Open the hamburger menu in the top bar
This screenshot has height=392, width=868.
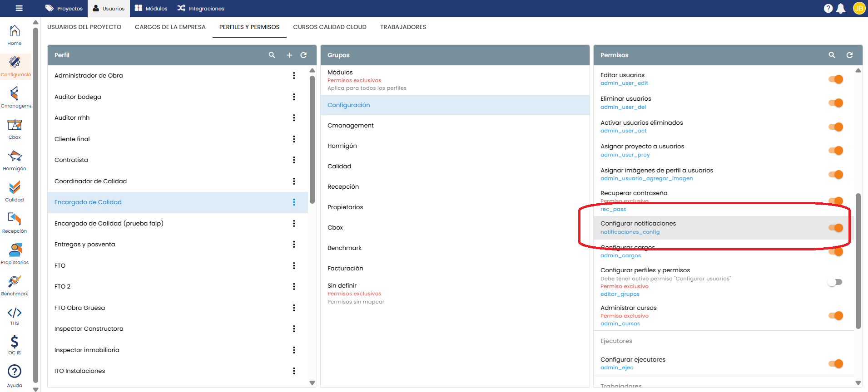pyautogui.click(x=19, y=8)
